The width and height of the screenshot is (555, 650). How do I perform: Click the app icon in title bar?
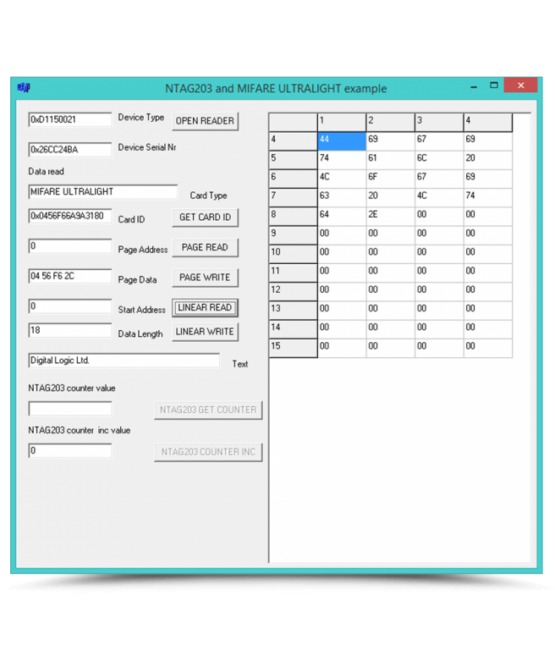[x=24, y=87]
